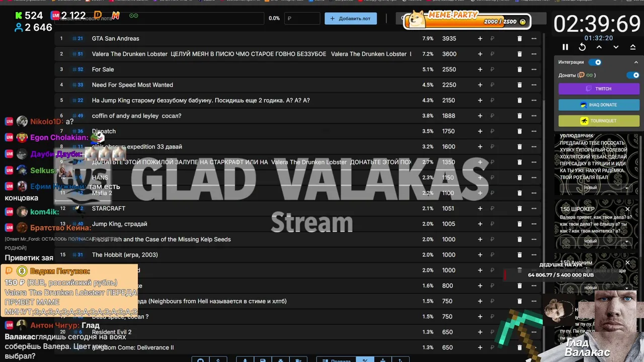Connect the TWITCH integration
644x362 pixels.
tap(599, 88)
